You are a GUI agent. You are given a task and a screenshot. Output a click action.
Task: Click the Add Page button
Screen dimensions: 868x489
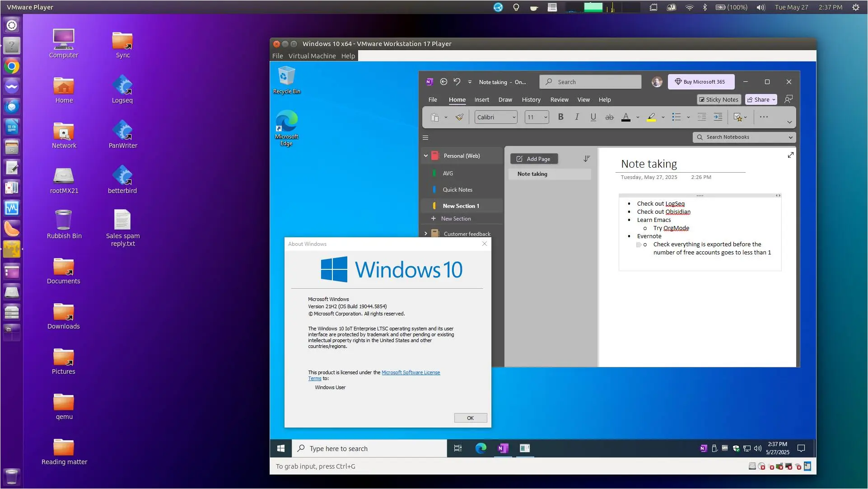533,159
